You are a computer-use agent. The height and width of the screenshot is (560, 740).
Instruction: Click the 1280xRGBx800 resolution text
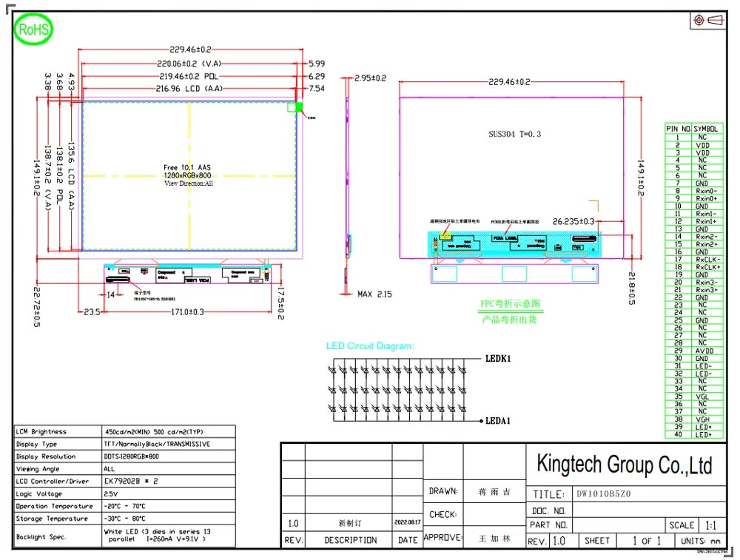[187, 175]
